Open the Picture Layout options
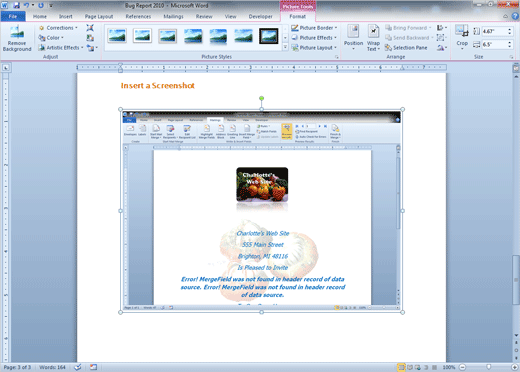520x372 pixels. [314, 48]
